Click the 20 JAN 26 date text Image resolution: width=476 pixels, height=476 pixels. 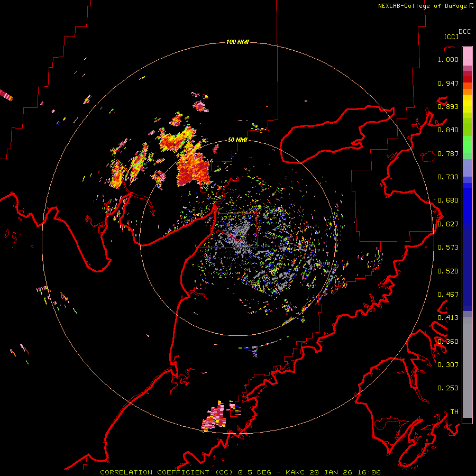(331, 472)
